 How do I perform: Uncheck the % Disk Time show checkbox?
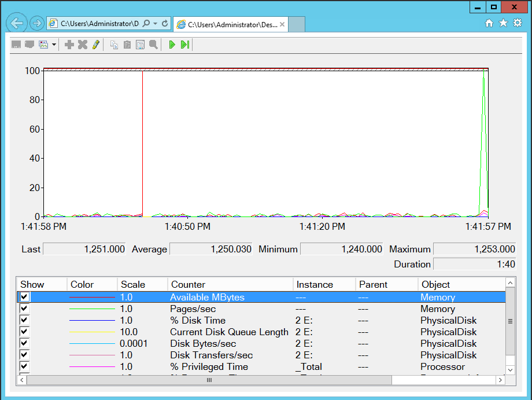(24, 320)
